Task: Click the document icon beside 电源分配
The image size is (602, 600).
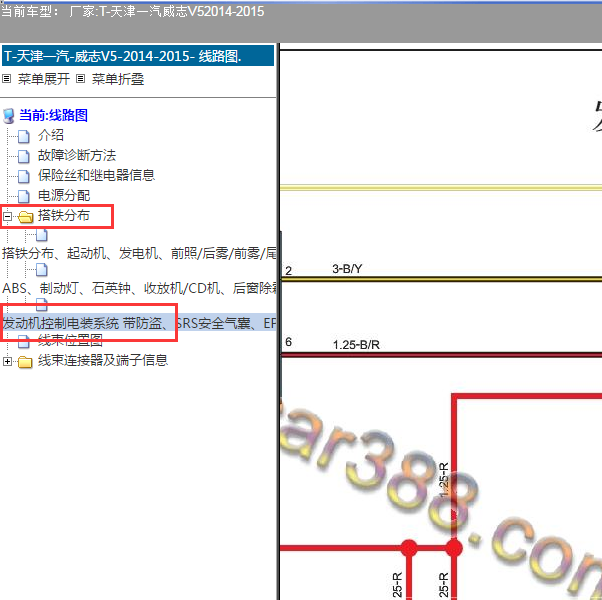Action: [x=24, y=196]
